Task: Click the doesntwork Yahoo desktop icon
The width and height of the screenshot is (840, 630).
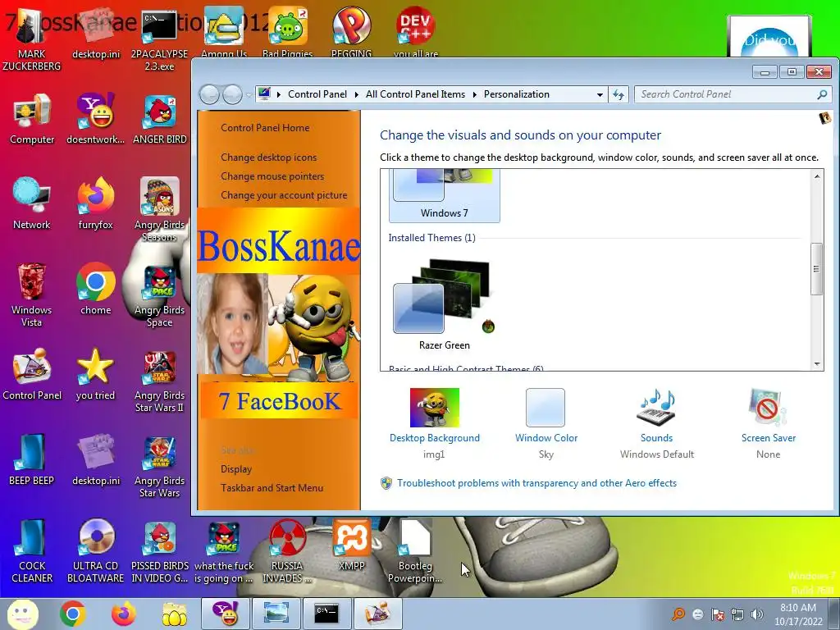Action: [95, 119]
